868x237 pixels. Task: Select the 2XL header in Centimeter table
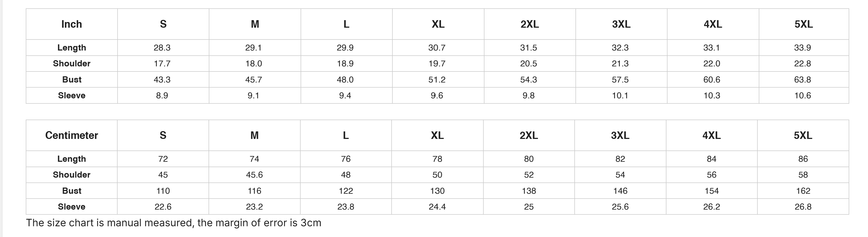529,135
